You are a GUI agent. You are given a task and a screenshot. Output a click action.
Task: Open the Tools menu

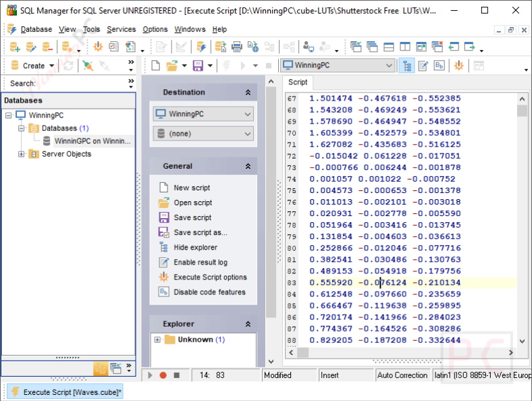pyautogui.click(x=91, y=30)
